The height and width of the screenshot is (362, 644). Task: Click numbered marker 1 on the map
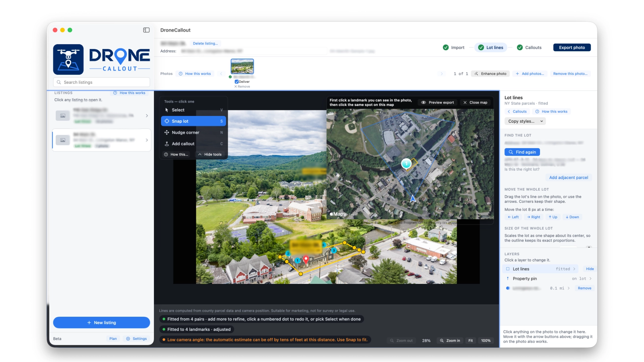[406, 164]
